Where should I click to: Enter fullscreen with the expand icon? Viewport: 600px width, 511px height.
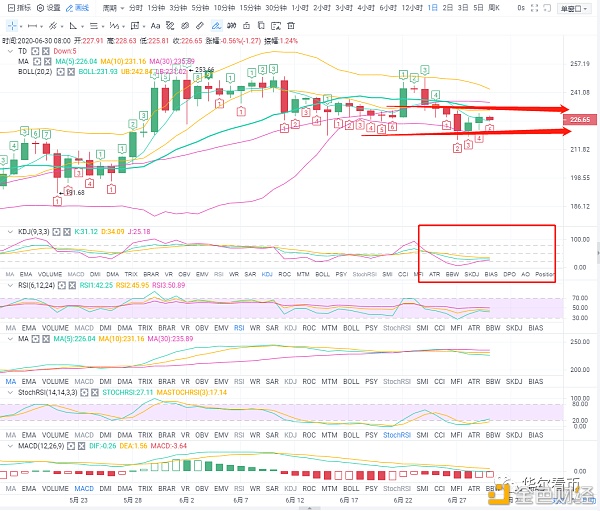point(535,8)
